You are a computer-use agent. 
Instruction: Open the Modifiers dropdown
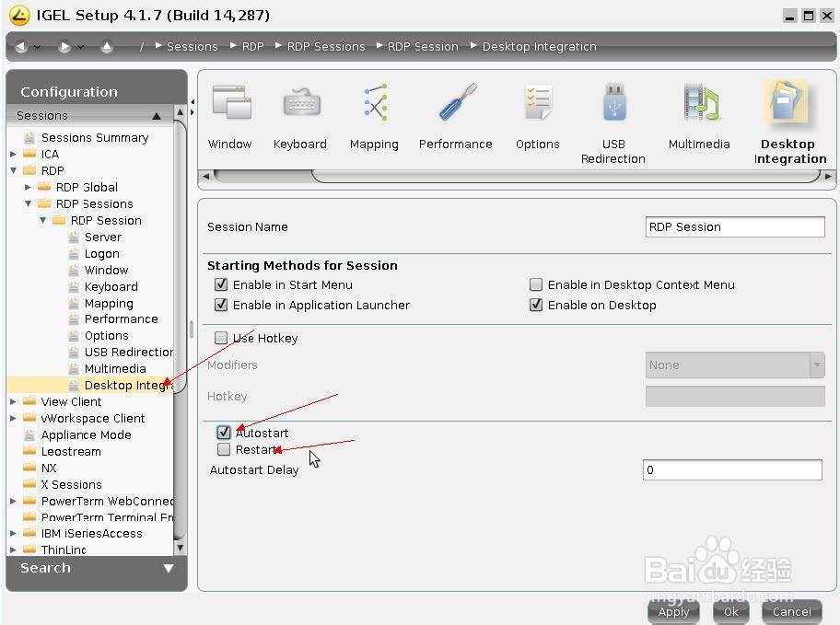pos(735,365)
